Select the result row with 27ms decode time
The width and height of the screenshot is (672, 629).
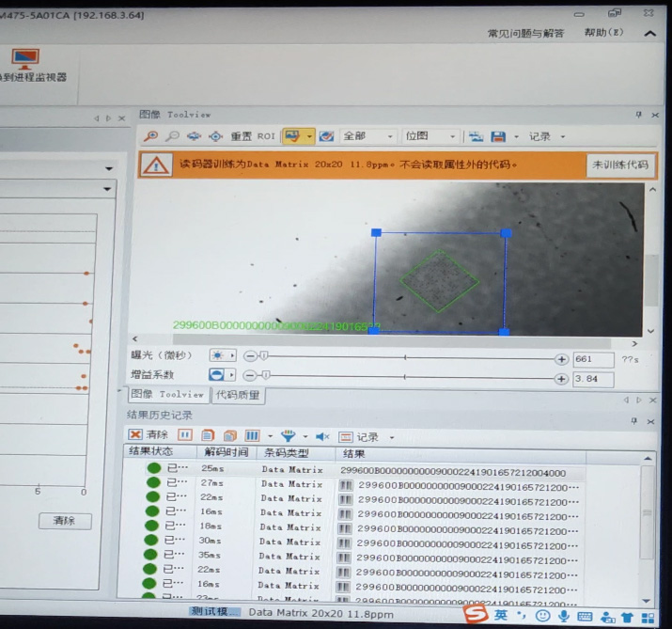click(x=355, y=485)
